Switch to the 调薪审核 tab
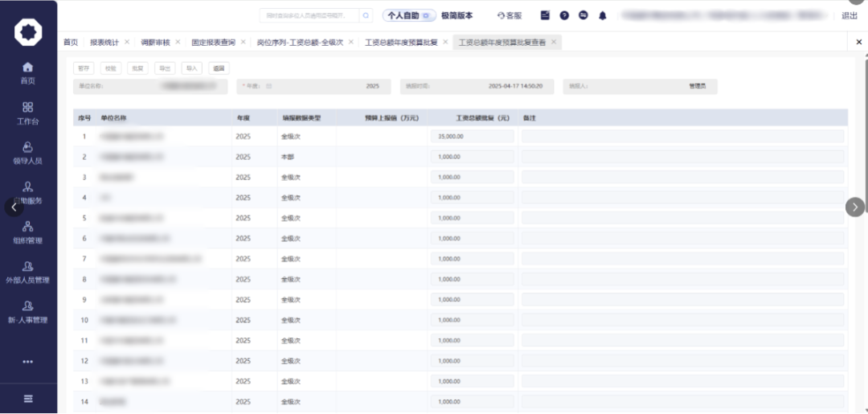 tap(156, 42)
